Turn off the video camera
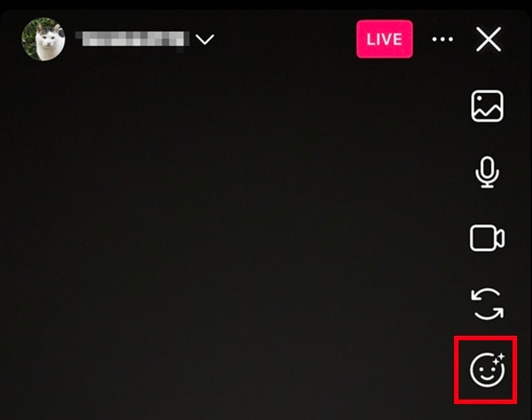This screenshot has height=420, width=532. point(487,237)
